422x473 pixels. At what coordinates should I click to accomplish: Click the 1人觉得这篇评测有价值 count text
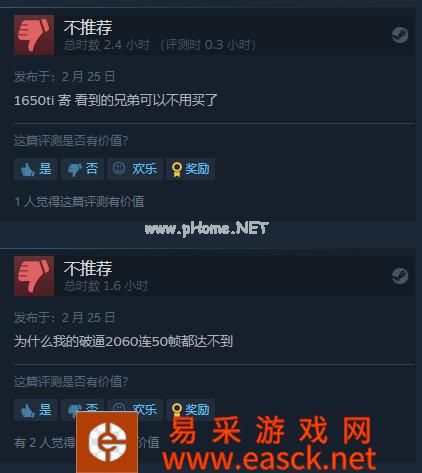click(x=79, y=202)
